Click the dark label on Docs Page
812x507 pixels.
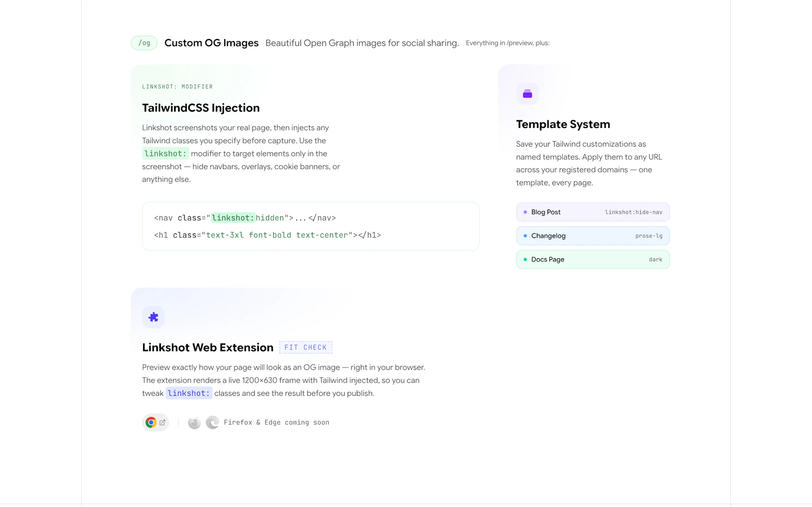[655, 259]
